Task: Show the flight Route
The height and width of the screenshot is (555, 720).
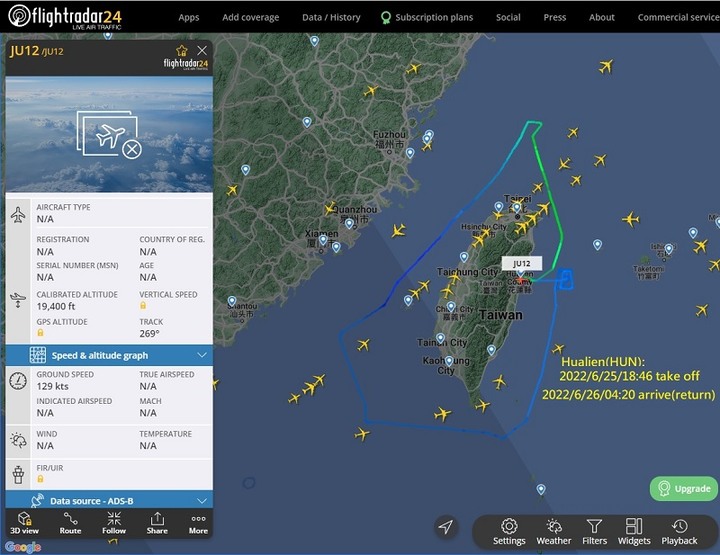Action: coord(70,523)
